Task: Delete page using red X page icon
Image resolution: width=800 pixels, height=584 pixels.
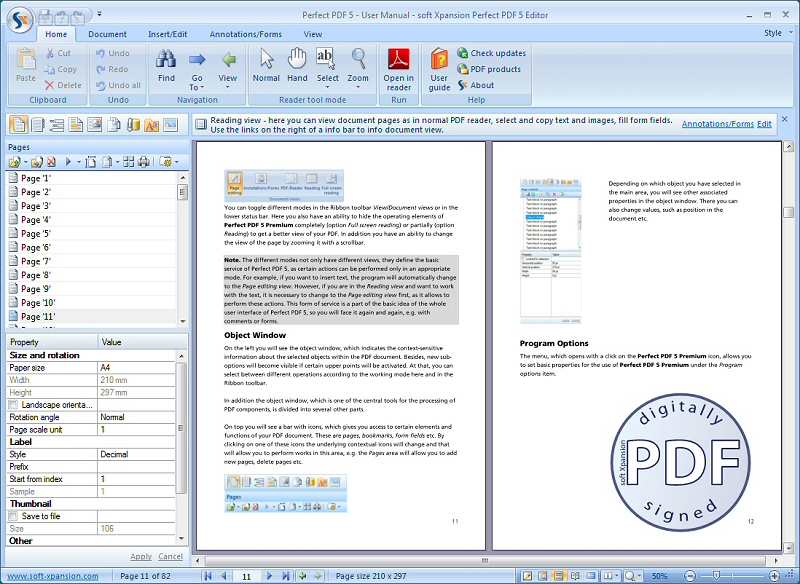Action: point(51,162)
